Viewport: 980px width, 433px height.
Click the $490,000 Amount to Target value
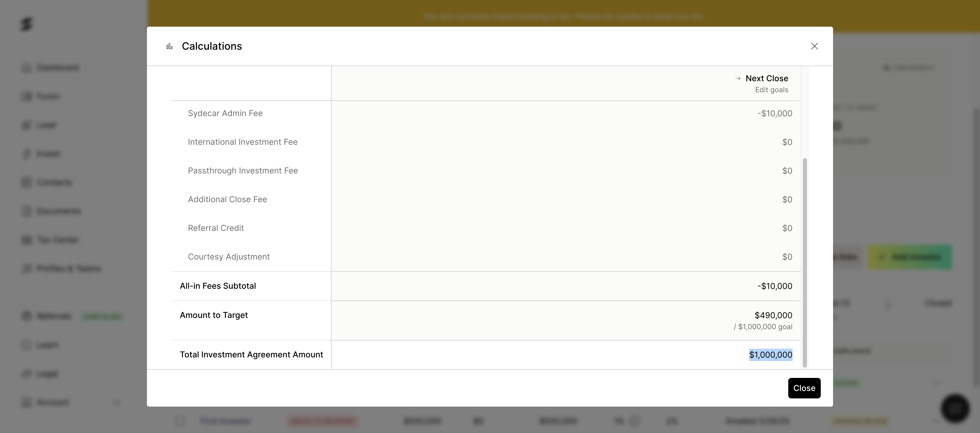(773, 315)
